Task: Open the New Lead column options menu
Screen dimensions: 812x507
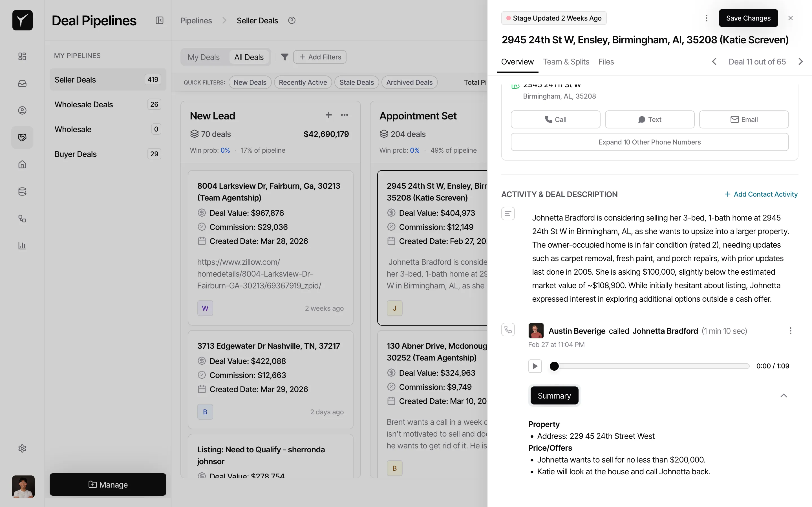Action: click(x=344, y=115)
